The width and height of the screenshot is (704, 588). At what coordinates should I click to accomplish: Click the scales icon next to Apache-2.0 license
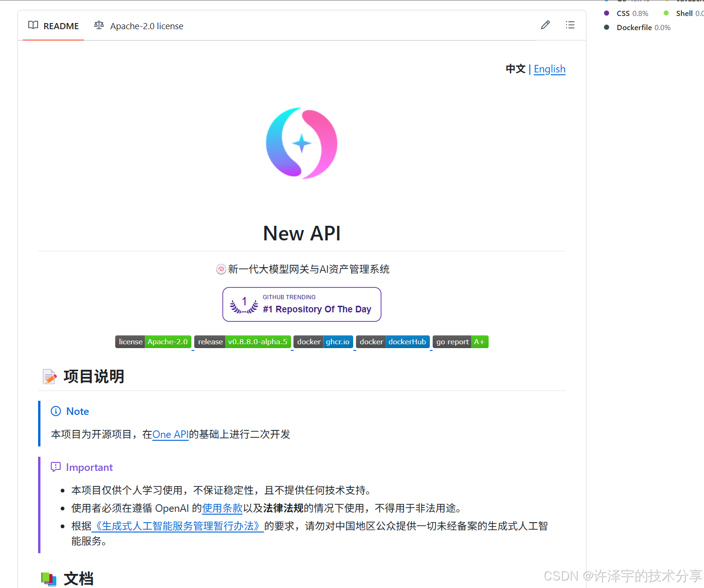pyautogui.click(x=99, y=25)
